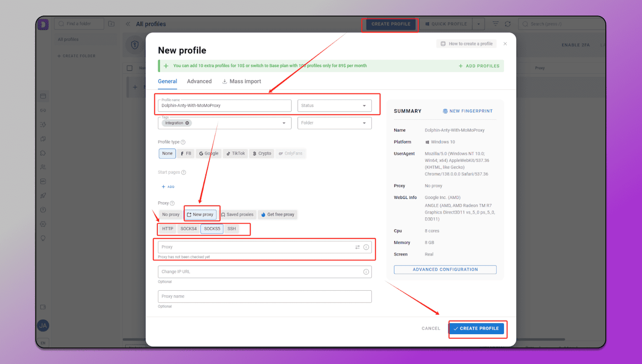Open the Mass import tab

pos(242,81)
